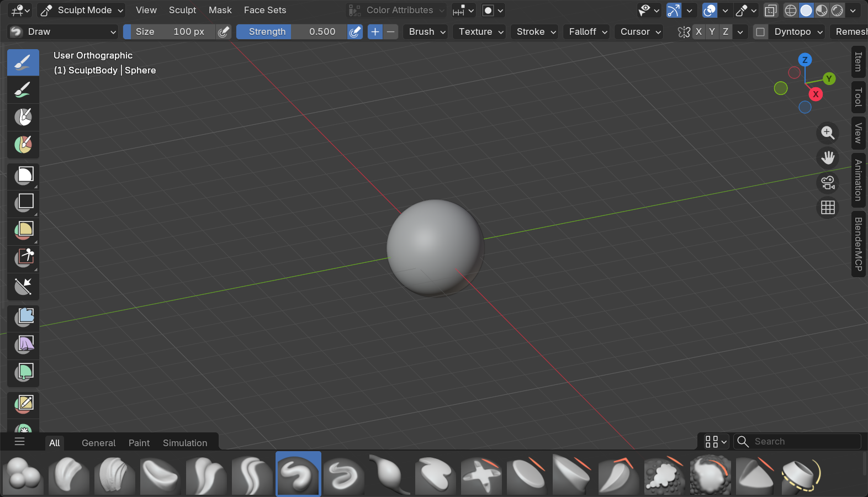Open the View menu
This screenshot has width=868, height=497.
pyautogui.click(x=146, y=10)
